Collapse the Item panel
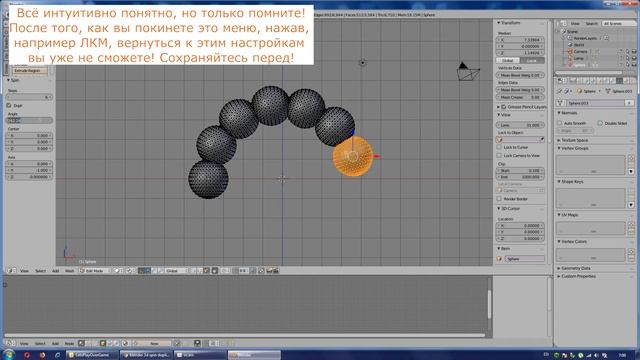 pos(498,249)
